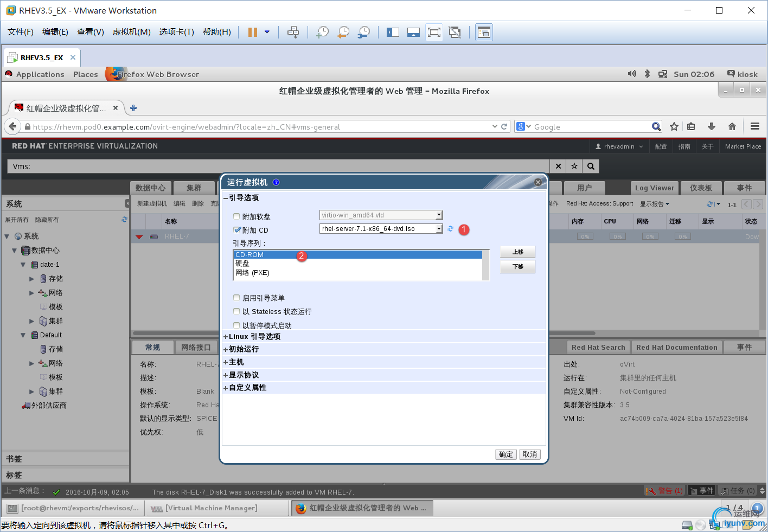Open the floppy image dropdown
Image resolution: width=768 pixels, height=532 pixels.
[439, 215]
